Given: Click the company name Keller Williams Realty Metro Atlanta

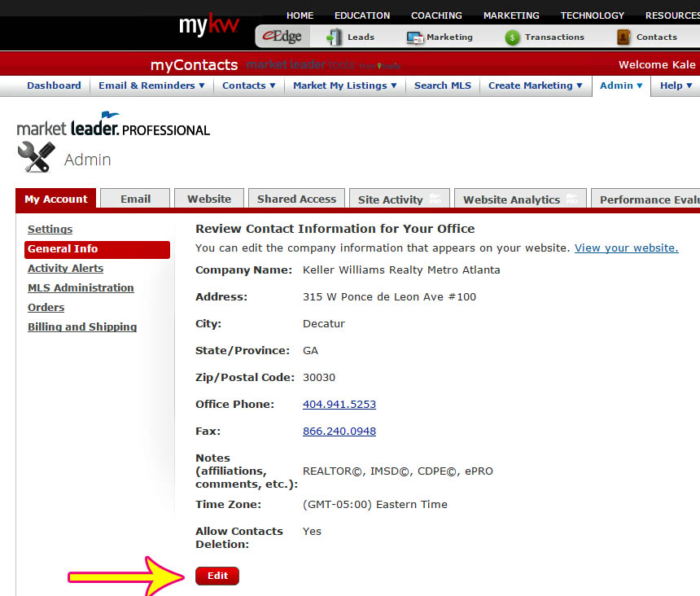Looking at the screenshot, I should click(x=401, y=270).
